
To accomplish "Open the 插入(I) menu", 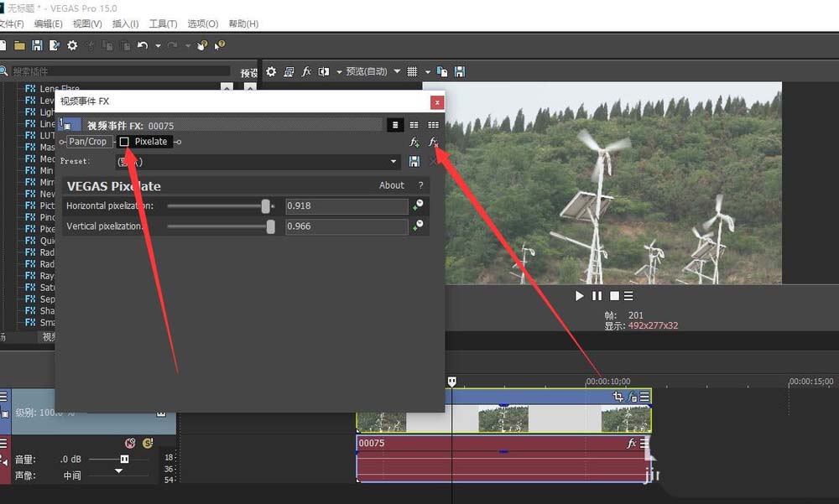I will pos(126,24).
